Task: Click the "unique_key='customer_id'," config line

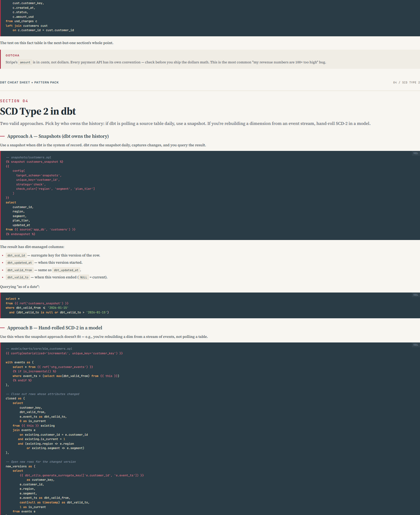Action: click(x=38, y=180)
